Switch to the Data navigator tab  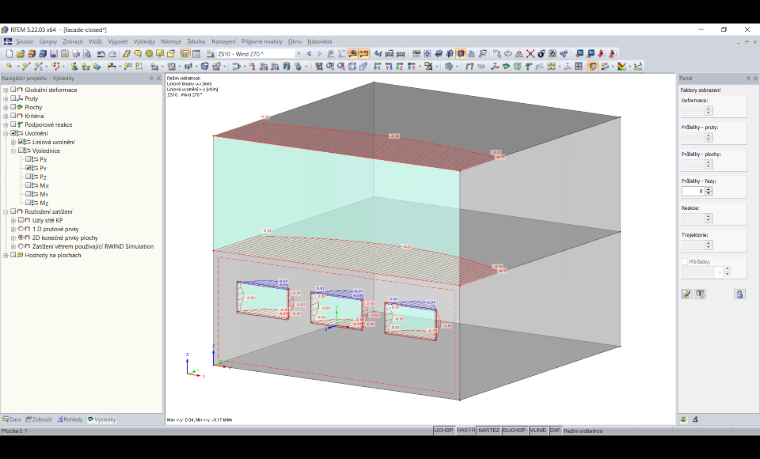click(x=12, y=419)
